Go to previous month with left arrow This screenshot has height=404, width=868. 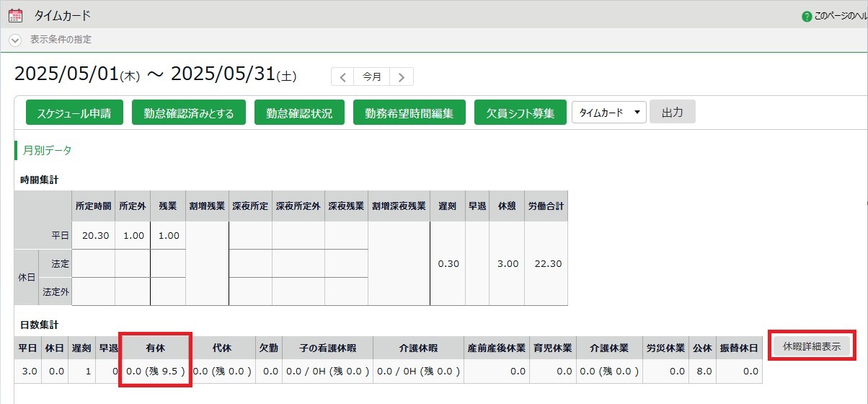343,76
